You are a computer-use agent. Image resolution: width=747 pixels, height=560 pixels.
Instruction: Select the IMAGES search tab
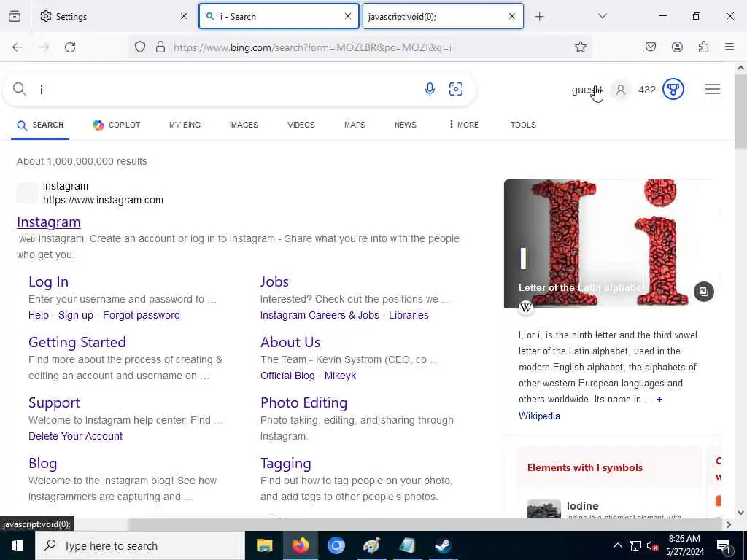tap(244, 125)
